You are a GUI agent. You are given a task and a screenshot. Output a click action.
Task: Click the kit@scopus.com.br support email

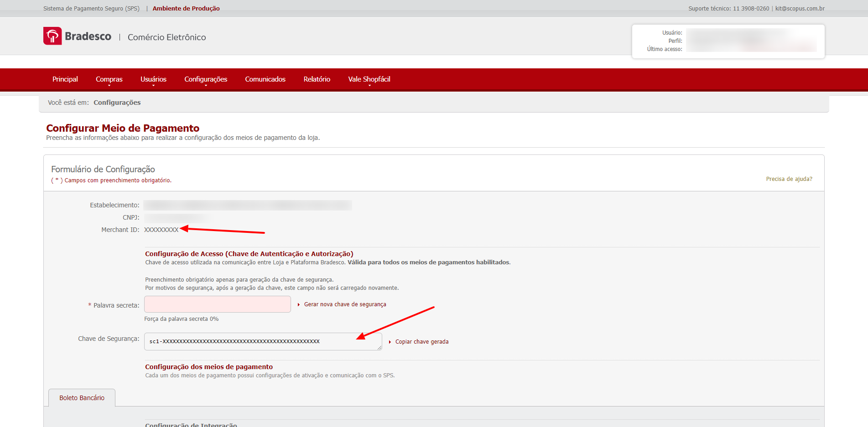[x=800, y=9]
